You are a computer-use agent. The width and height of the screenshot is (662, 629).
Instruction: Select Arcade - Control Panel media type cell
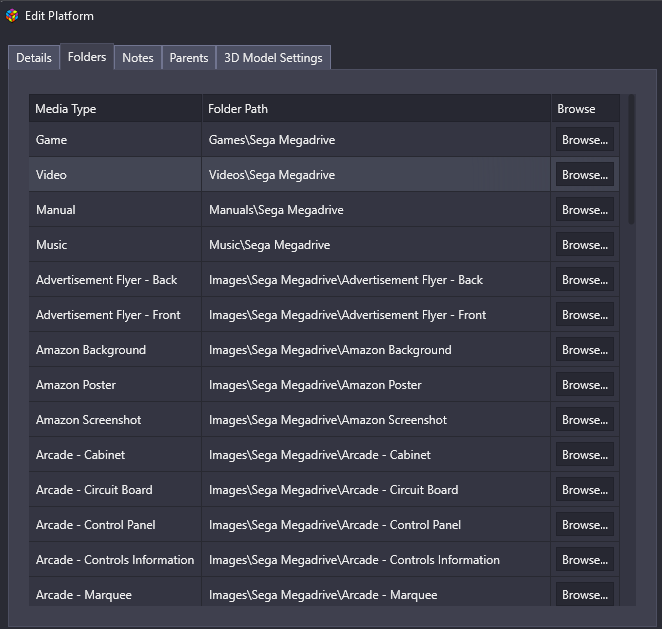tap(115, 525)
